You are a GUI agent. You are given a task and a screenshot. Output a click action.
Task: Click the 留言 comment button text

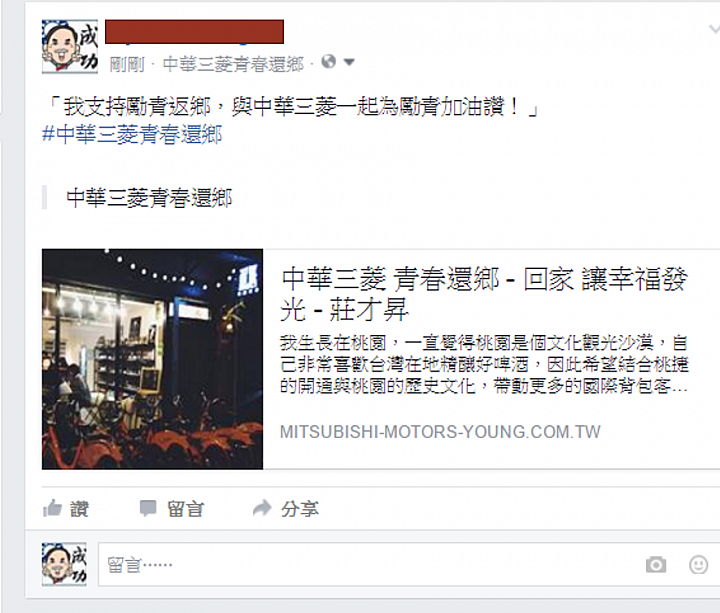[185, 509]
